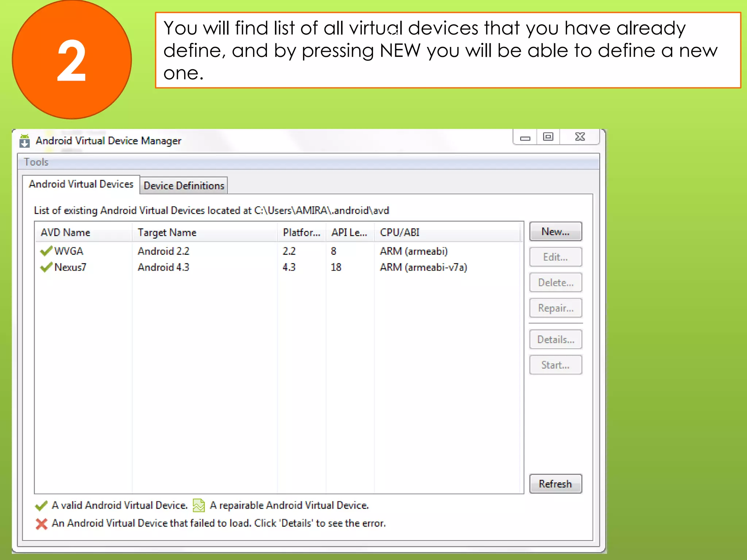The image size is (747, 560).
Task: Click the platform value 4.3
Action: [289, 267]
